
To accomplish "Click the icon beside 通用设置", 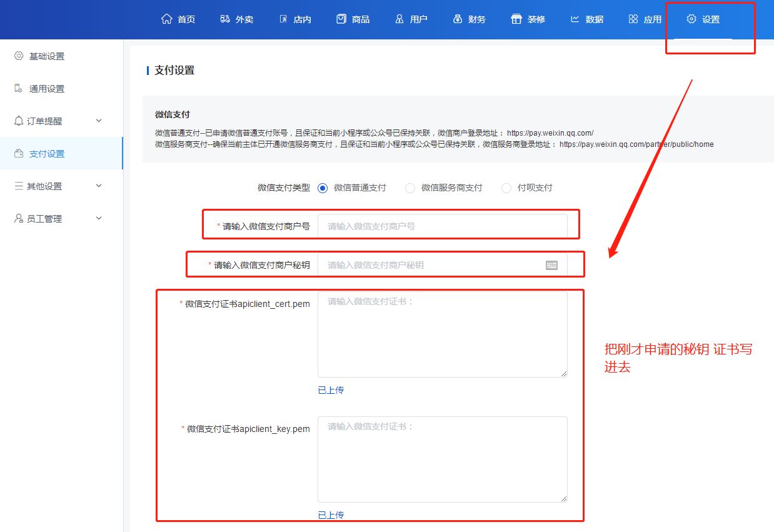I will coord(19,88).
